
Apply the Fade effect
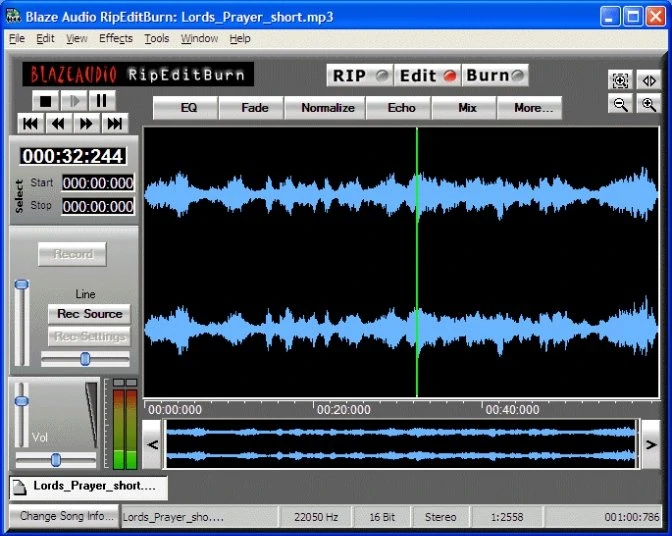point(251,108)
